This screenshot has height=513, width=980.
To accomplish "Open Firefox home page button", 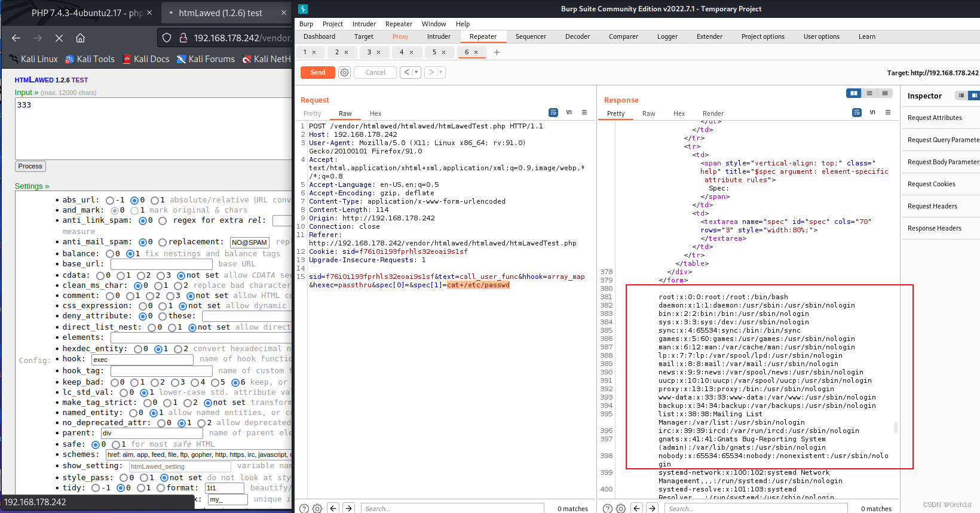I will [80, 38].
